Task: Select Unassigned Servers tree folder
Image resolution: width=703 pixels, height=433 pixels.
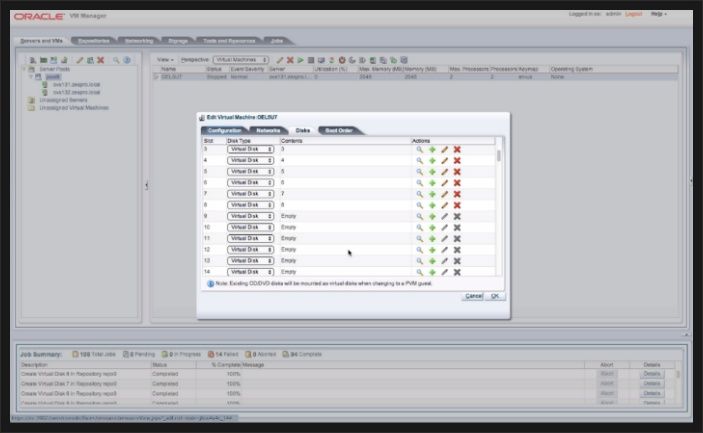Action: [x=63, y=100]
